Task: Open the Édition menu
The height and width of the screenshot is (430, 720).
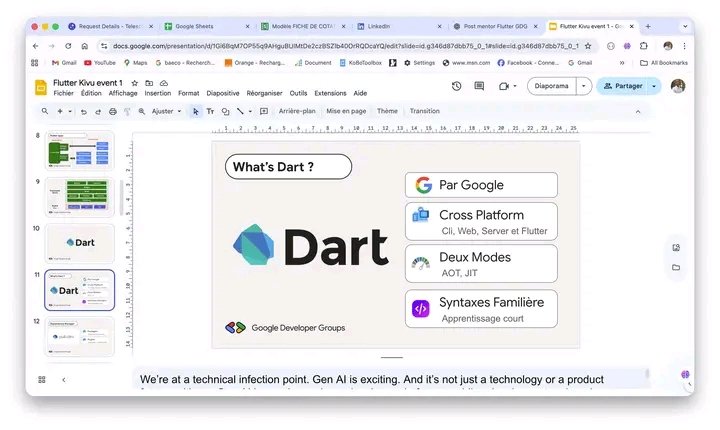Action: 91,93
